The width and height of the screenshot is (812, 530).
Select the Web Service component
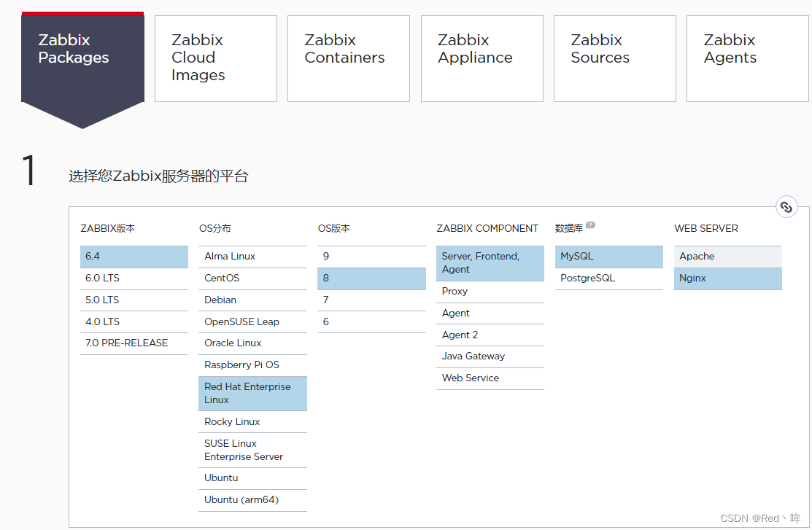[x=490, y=378]
